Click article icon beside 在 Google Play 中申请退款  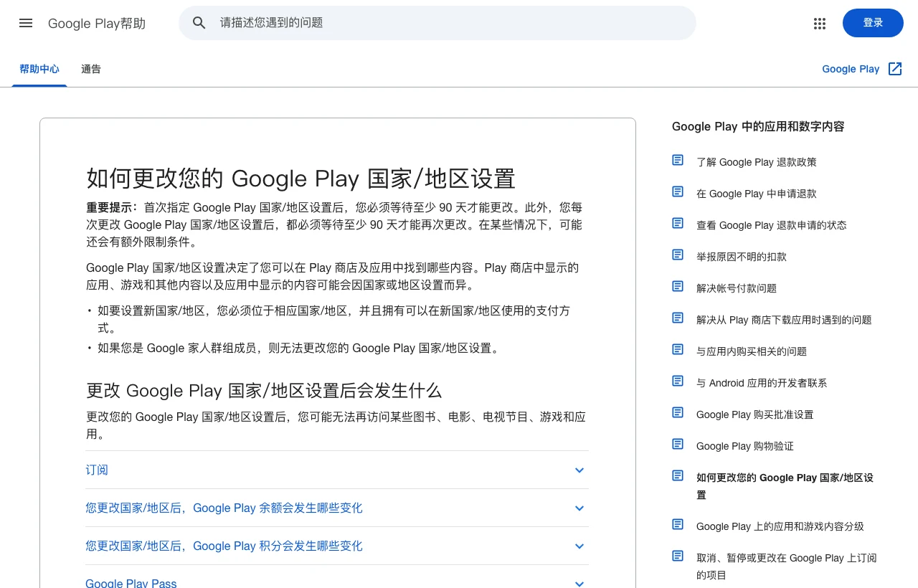coord(678,191)
